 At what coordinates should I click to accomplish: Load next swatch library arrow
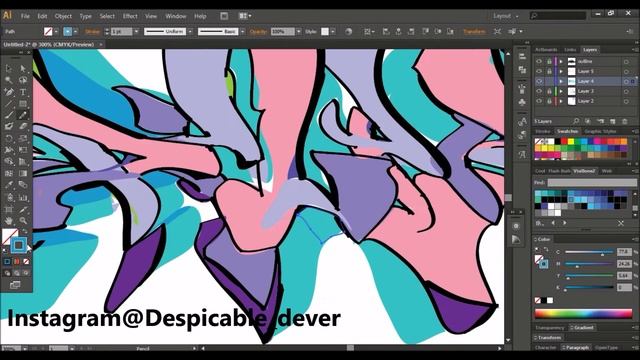(x=564, y=223)
